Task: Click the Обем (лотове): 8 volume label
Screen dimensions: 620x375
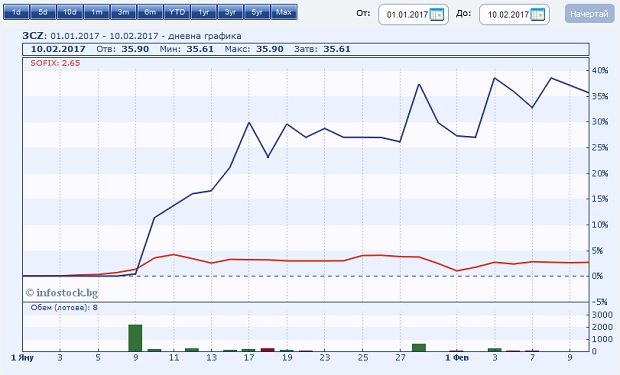Action: tap(64, 307)
